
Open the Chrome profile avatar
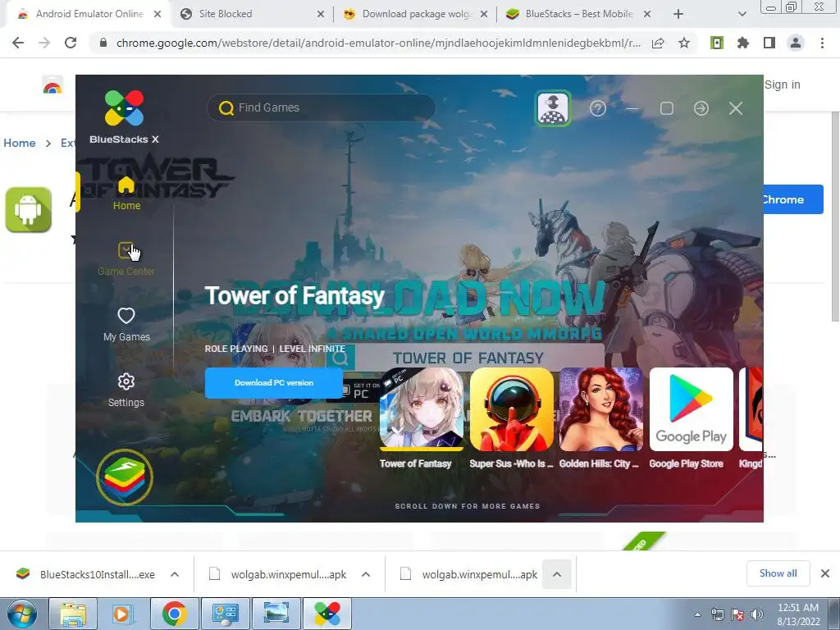pos(796,43)
